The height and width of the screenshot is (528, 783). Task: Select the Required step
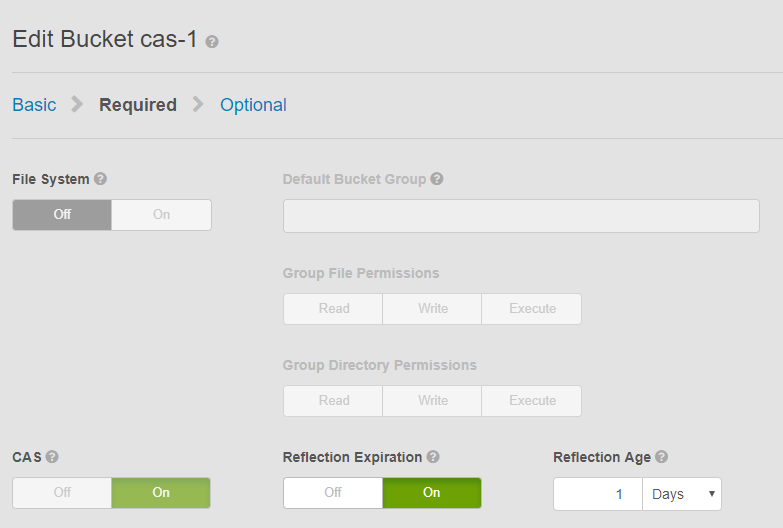138,105
